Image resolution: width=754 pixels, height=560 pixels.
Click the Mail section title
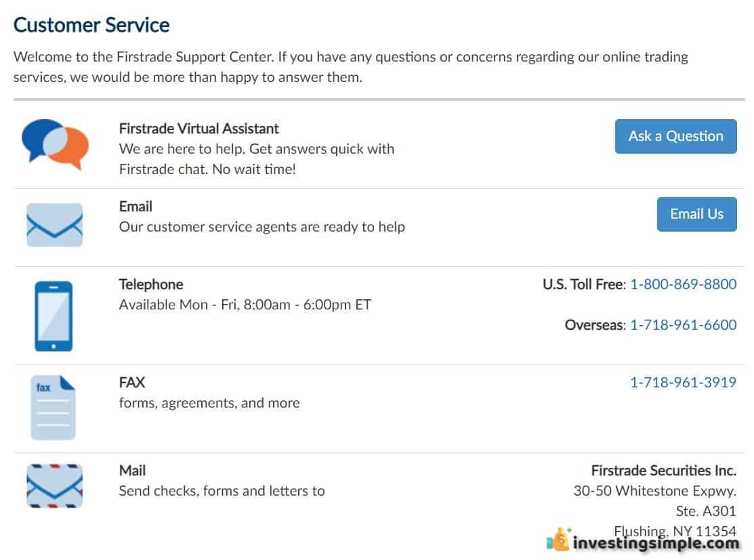(132, 471)
